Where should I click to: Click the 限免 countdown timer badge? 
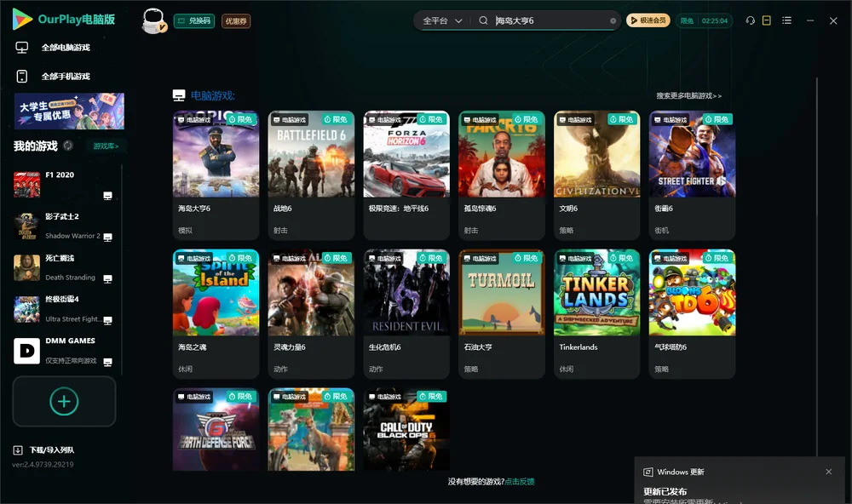704,20
